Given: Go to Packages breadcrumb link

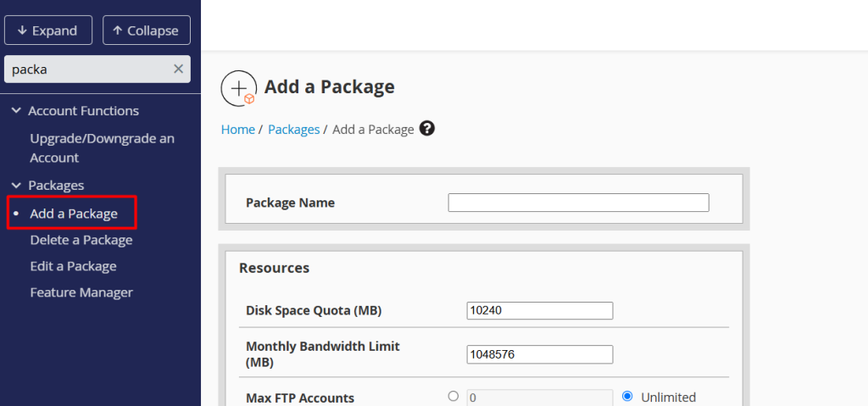Looking at the screenshot, I should tap(294, 130).
